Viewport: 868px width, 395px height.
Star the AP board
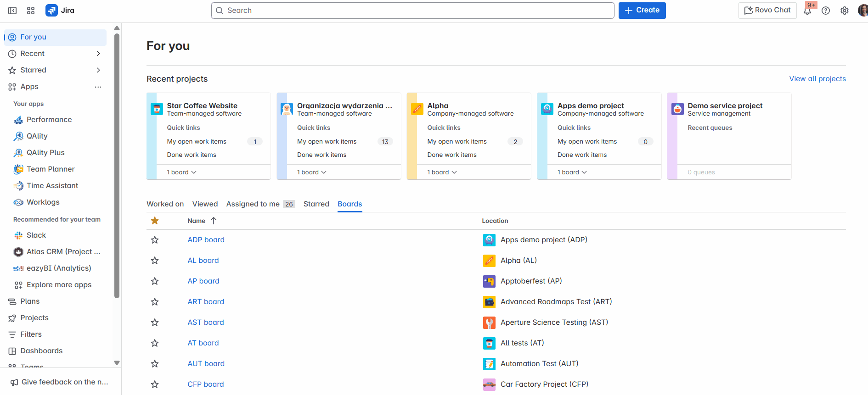click(x=155, y=281)
